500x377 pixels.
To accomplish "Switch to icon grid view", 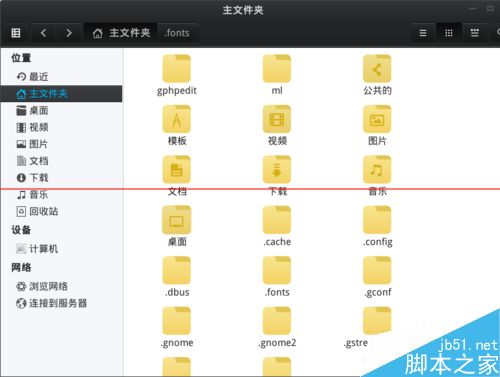I will (449, 33).
